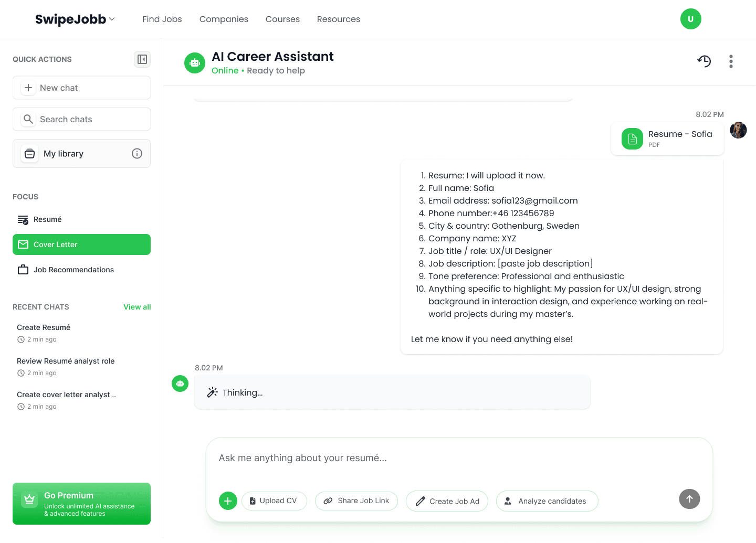Click the green U user avatar

691,19
